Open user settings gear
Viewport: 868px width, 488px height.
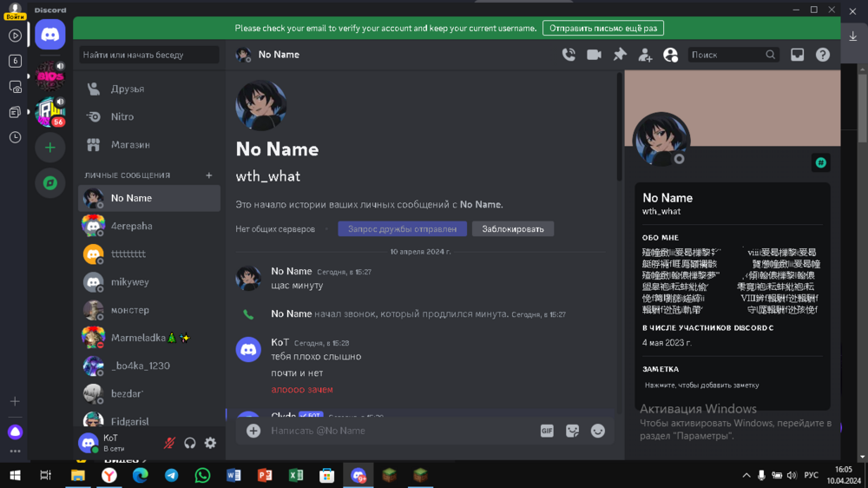210,443
